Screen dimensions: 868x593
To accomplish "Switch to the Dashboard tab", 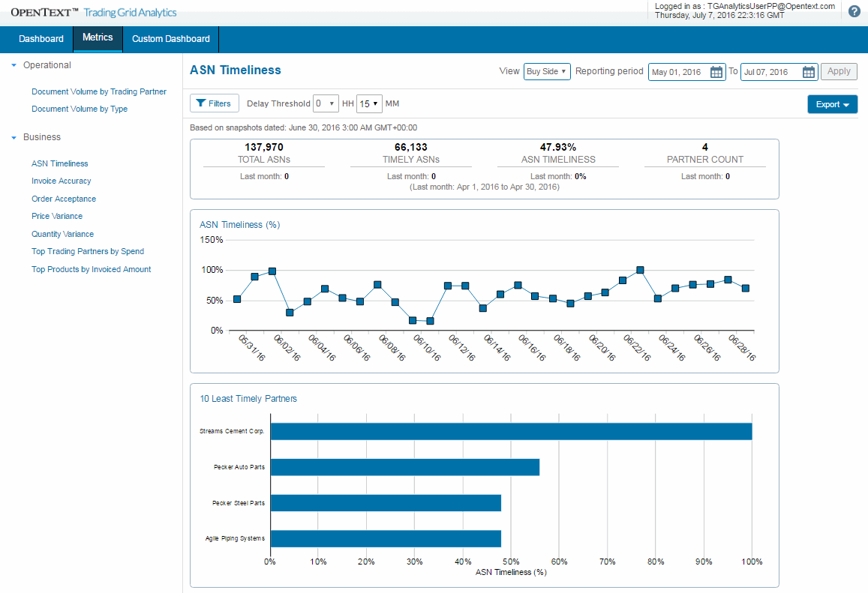I will [x=41, y=39].
